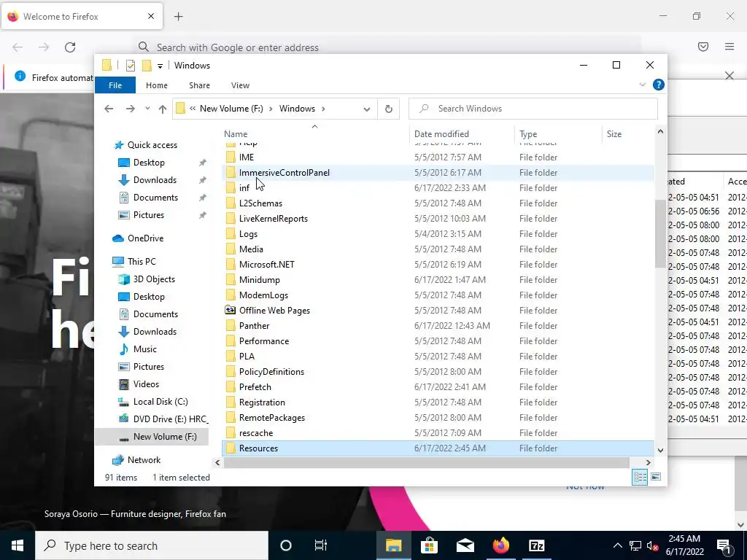Click muted volume icon in system tray
The width and height of the screenshot is (747, 560).
653,545
